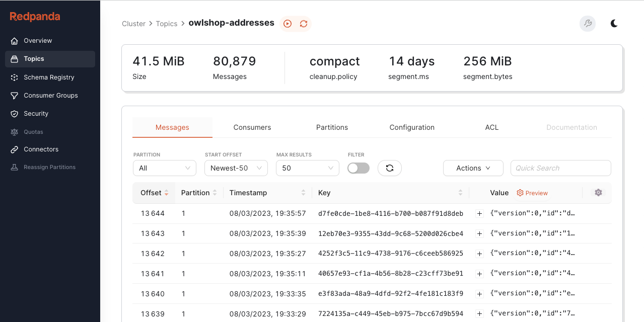Select Consumer Groups in the sidebar
Image resolution: width=644 pixels, height=322 pixels.
coord(50,95)
